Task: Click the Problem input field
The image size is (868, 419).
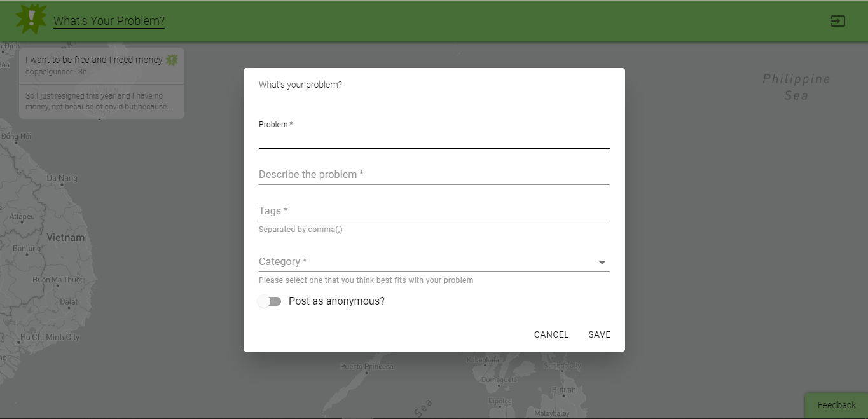Action: coord(432,141)
